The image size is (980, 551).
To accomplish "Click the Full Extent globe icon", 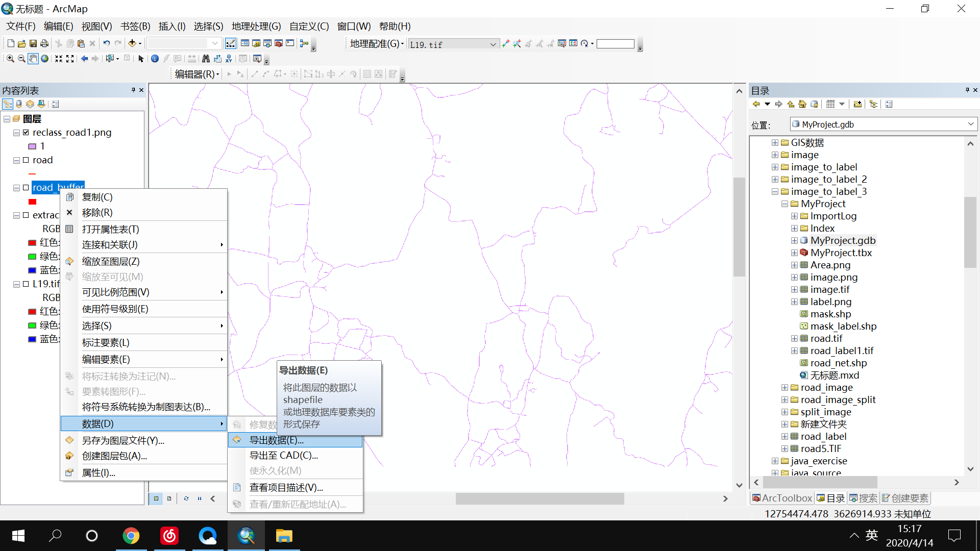I will point(44,59).
